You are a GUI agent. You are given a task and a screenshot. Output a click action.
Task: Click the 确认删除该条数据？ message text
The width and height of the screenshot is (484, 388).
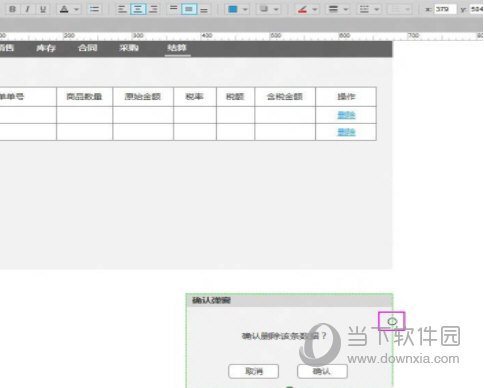(284, 336)
